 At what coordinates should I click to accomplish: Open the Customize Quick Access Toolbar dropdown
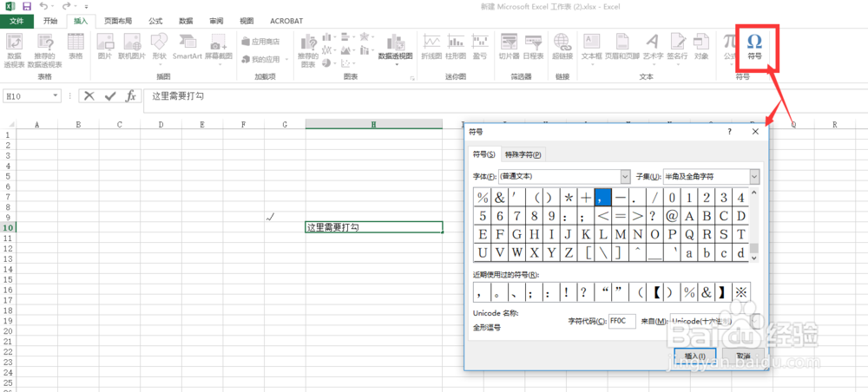coord(86,7)
